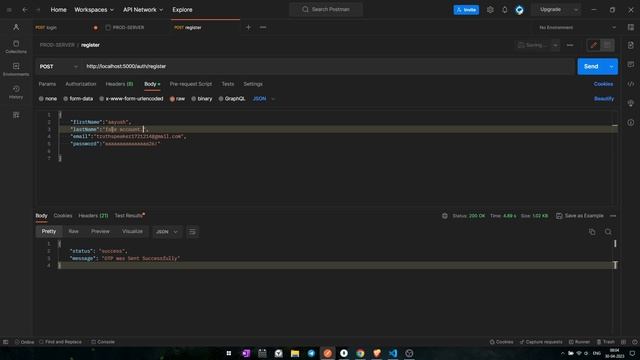Open the environment quick look icon

point(631,27)
